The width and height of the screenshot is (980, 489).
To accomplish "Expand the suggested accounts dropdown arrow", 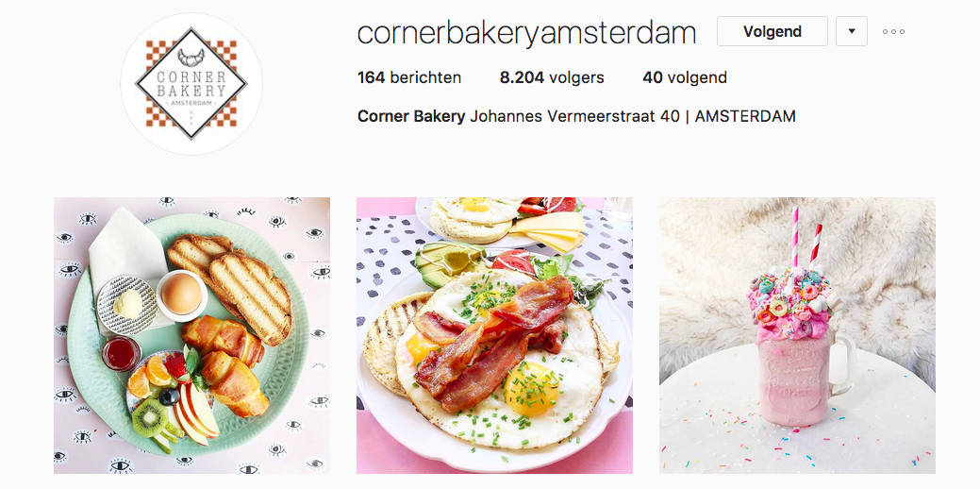I will [851, 31].
